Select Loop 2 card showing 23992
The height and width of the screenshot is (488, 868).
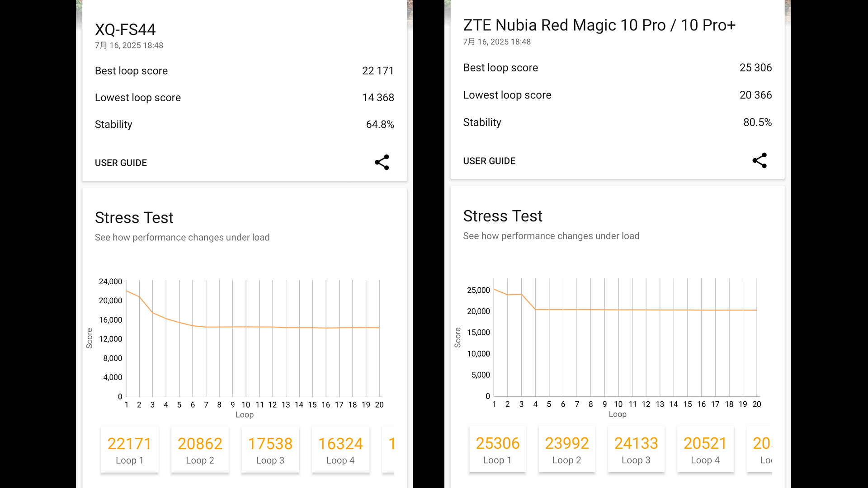point(567,449)
